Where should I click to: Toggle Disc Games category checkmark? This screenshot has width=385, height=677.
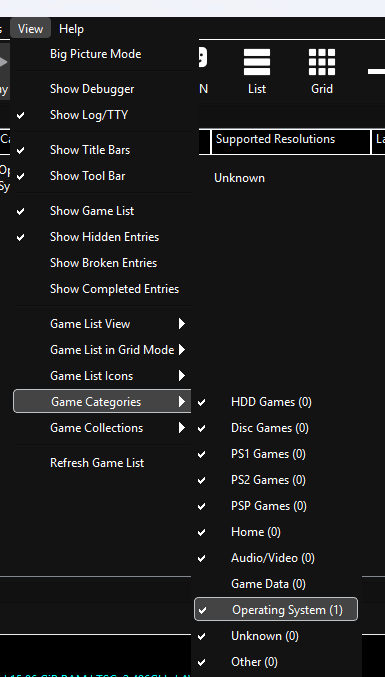point(276,428)
